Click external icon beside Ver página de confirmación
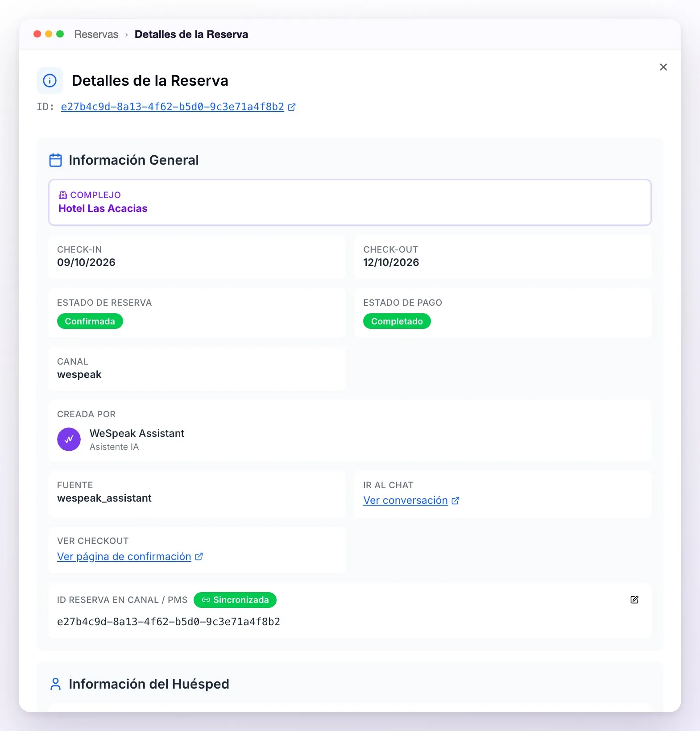Screen dimensions: 700x731 coord(199,557)
